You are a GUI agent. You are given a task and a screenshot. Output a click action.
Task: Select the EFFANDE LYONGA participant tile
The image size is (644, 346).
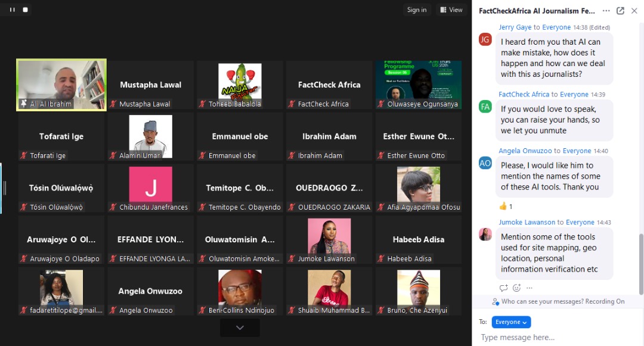coord(151,240)
